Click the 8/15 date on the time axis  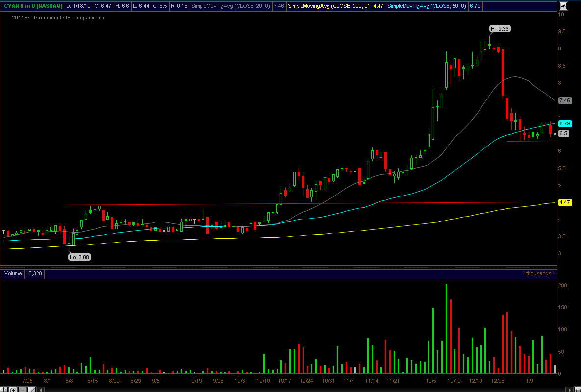click(x=93, y=381)
